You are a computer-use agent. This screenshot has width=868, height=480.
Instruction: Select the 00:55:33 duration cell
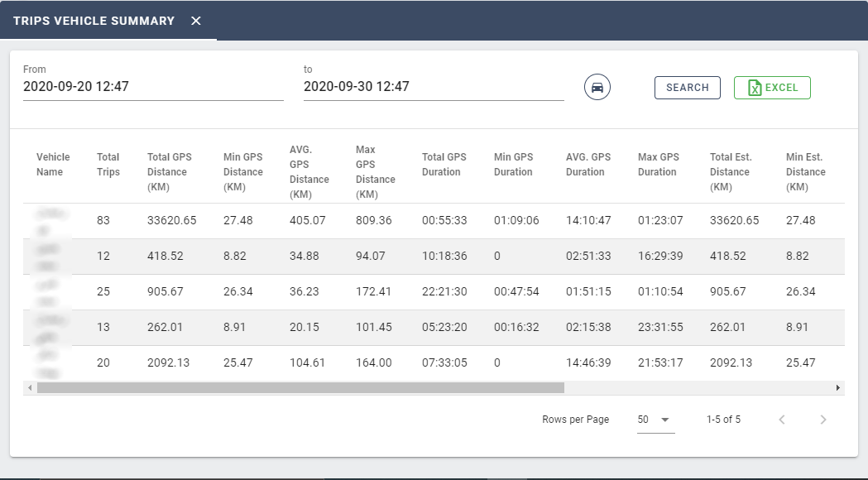(444, 220)
